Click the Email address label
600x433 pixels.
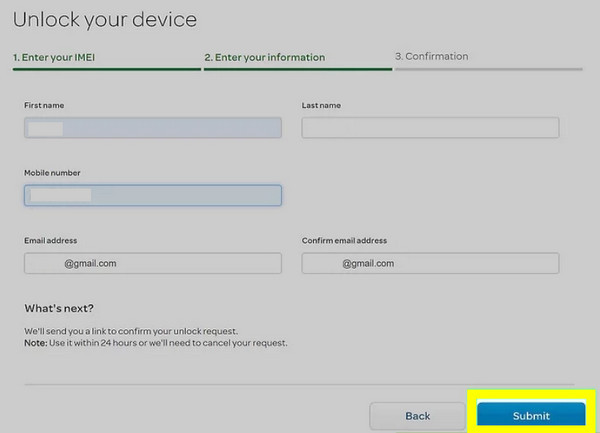coord(51,241)
